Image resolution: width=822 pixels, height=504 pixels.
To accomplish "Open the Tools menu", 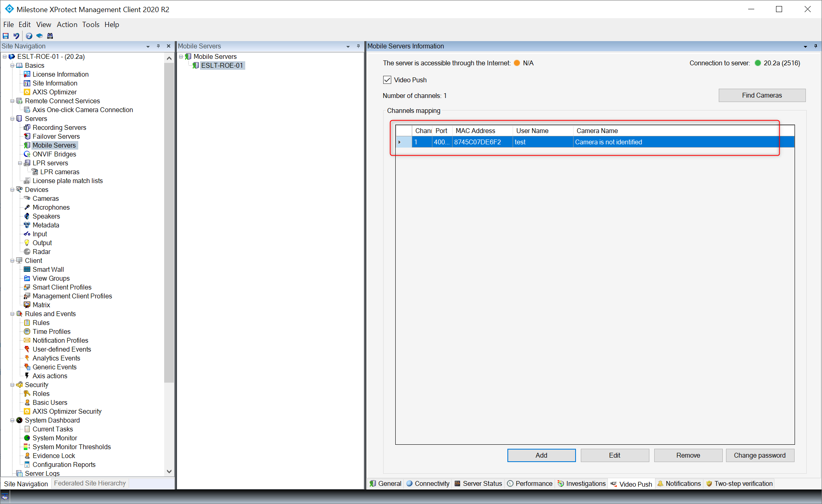I will tap(91, 25).
